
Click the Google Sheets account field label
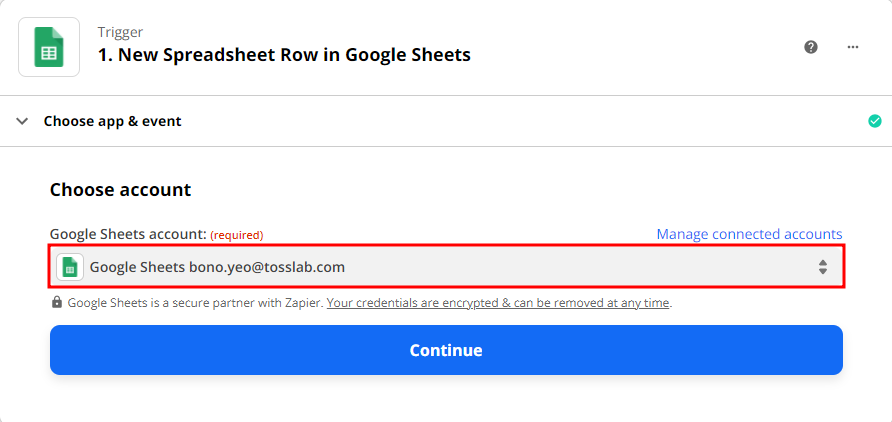(127, 234)
